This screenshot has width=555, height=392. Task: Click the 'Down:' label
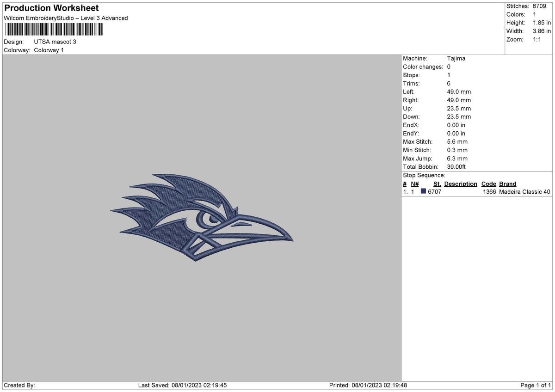click(x=411, y=116)
